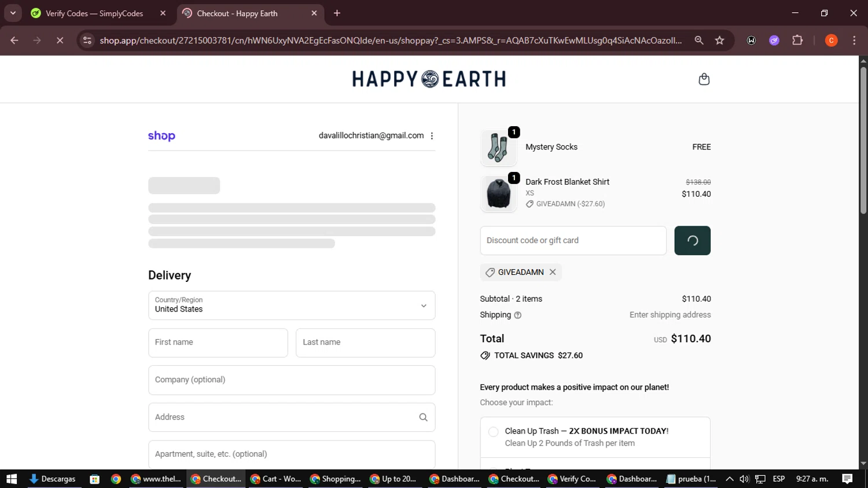View site information icon in address bar

[87, 41]
